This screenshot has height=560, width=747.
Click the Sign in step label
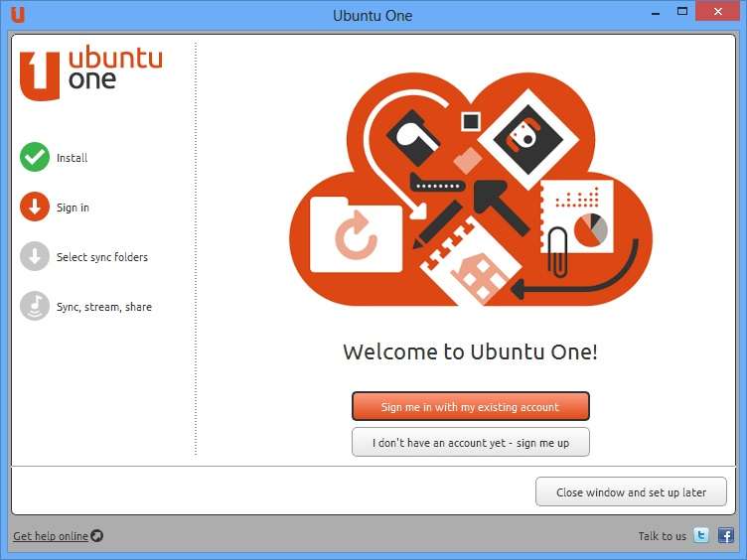pos(73,208)
